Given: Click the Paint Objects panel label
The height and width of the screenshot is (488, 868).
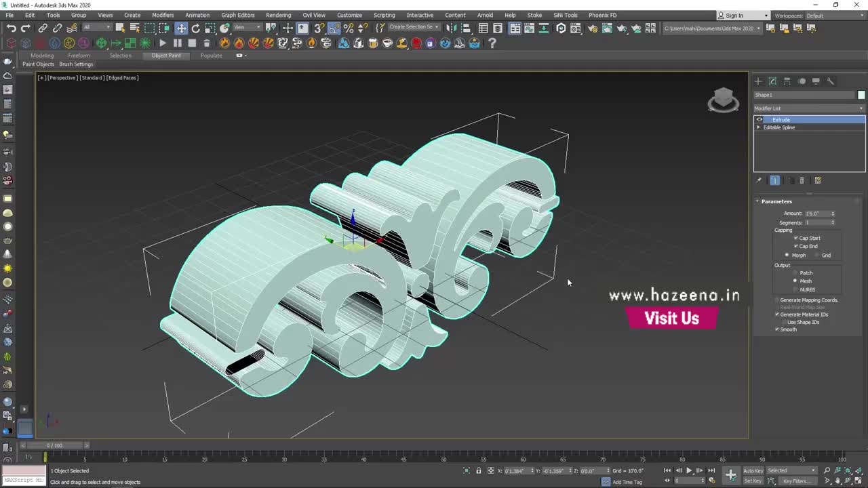Looking at the screenshot, I should [x=38, y=64].
